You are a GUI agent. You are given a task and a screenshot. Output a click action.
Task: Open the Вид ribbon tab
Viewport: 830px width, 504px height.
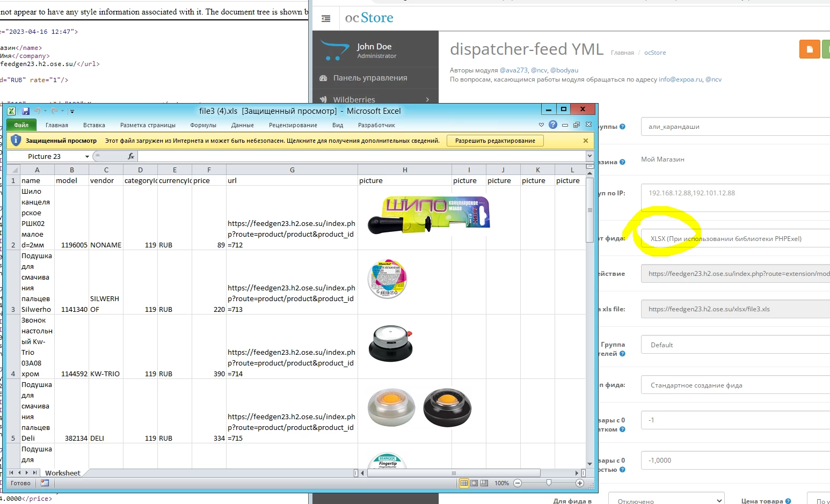(338, 125)
